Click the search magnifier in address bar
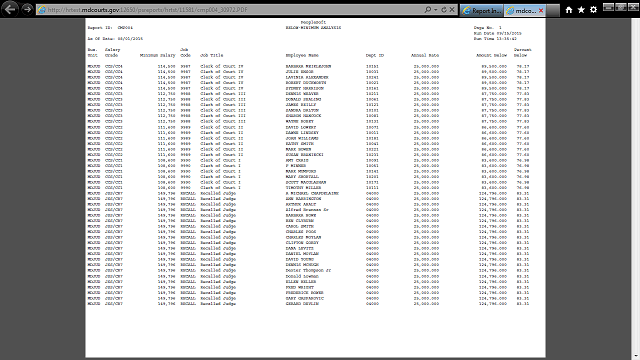Screen dimensions: 640x360 [x=427, y=9]
